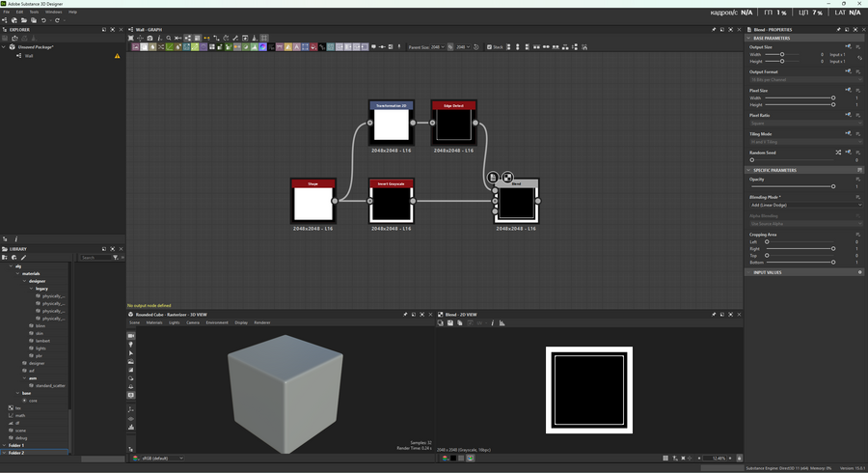The image size is (868, 473).
Task: Collapse the legacy folder in library
Action: click(31, 289)
